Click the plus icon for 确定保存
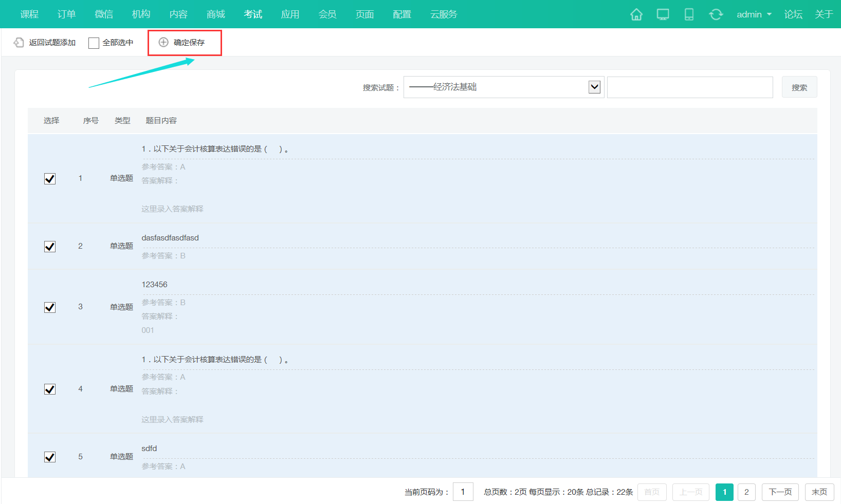841x504 pixels. (163, 43)
